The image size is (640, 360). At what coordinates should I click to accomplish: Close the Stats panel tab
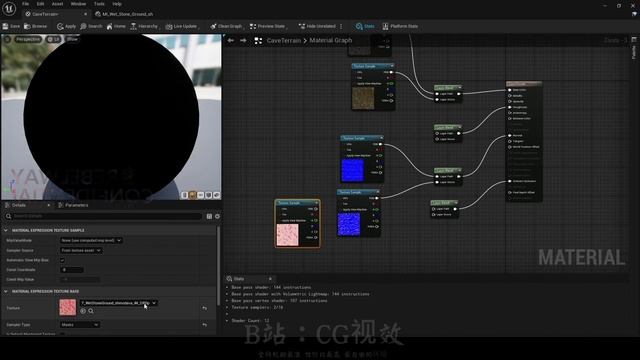pyautogui.click(x=270, y=279)
